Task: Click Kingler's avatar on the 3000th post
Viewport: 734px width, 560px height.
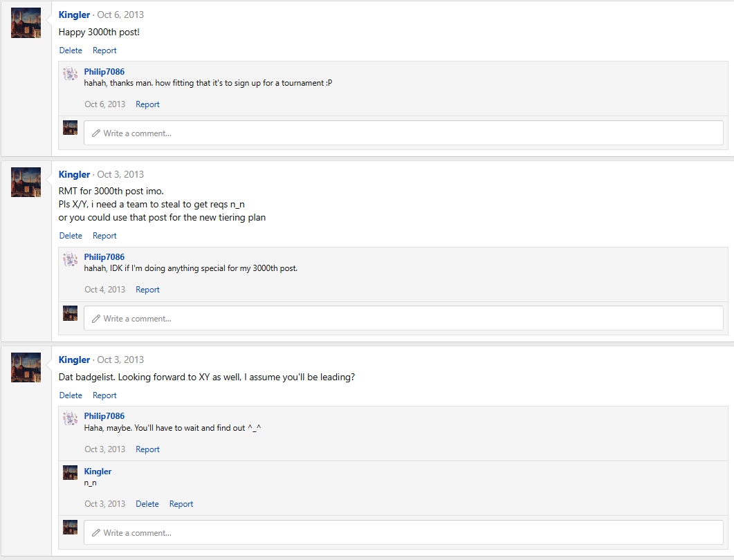Action: click(x=26, y=23)
